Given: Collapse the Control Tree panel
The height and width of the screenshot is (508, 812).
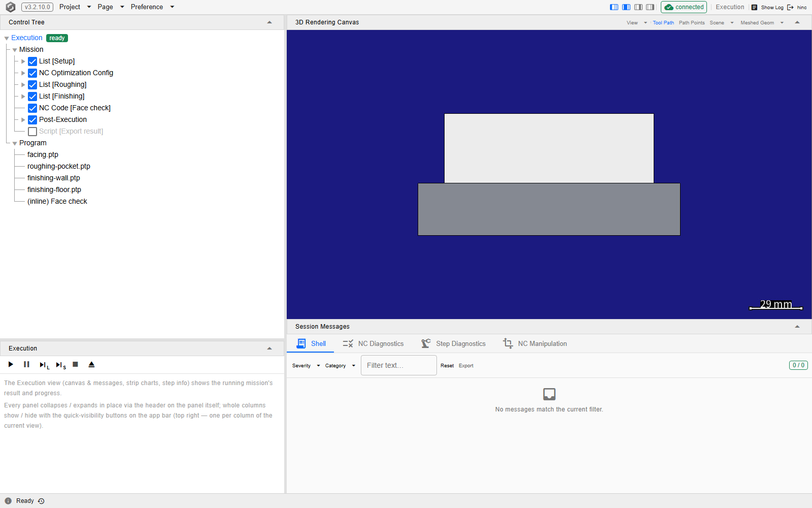Looking at the screenshot, I should click(269, 22).
